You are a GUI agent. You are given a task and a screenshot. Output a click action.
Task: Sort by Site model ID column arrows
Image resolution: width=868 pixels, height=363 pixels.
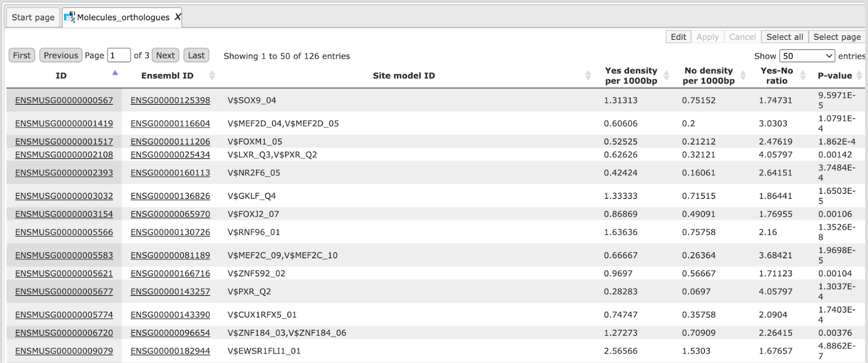coord(588,75)
